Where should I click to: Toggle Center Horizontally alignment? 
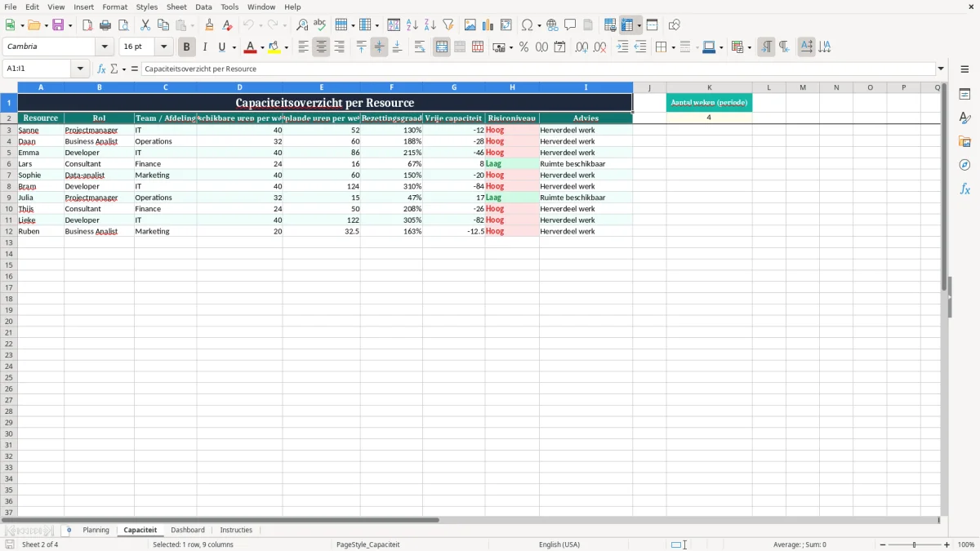click(321, 47)
